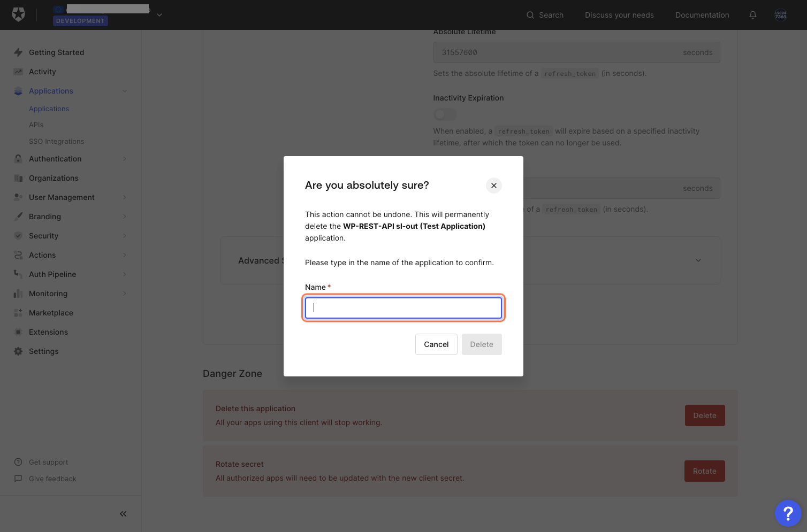
Task: Open the notifications bell
Action: pos(753,15)
